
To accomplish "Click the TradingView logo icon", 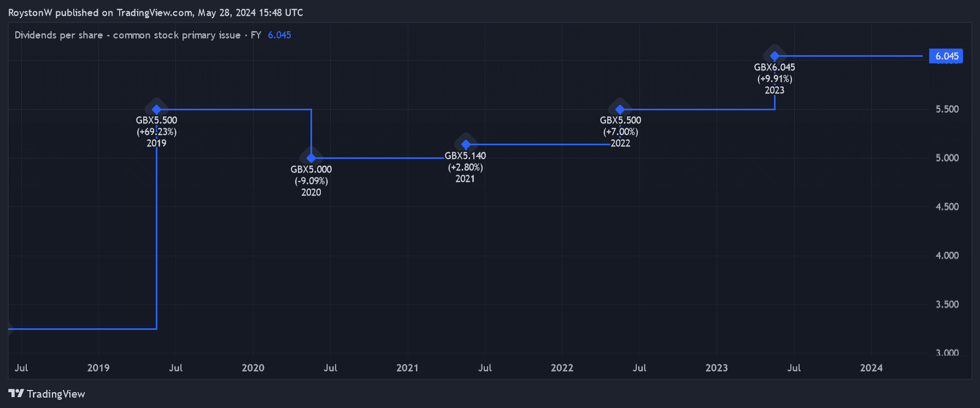I will pos(16,393).
